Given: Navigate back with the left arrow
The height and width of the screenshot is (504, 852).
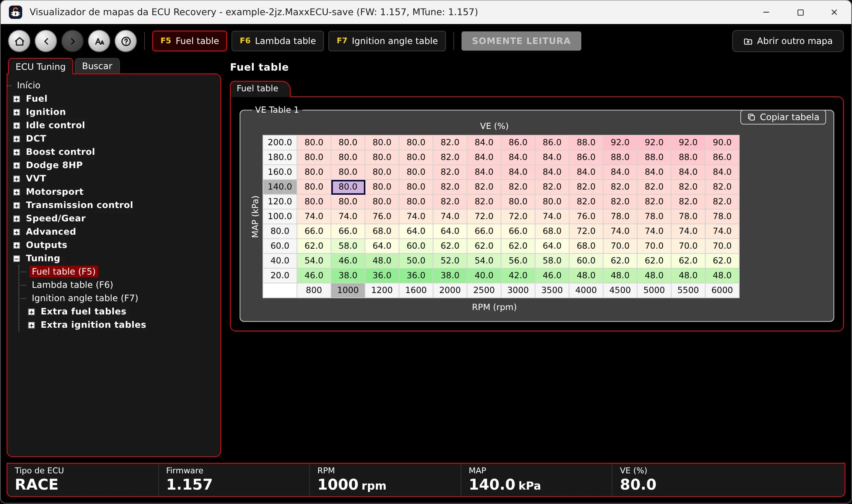Looking at the screenshot, I should click(x=46, y=41).
